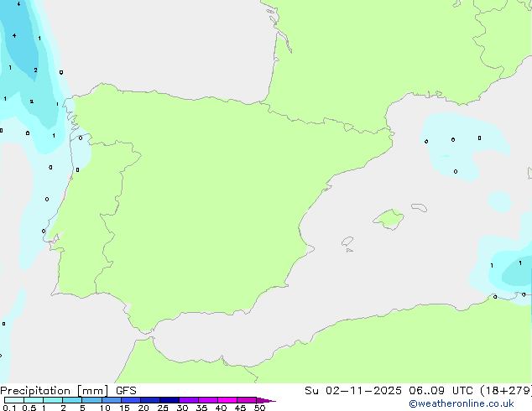532x411 pixels.
Task: Click the '50' legend scale label
Action: point(259,408)
